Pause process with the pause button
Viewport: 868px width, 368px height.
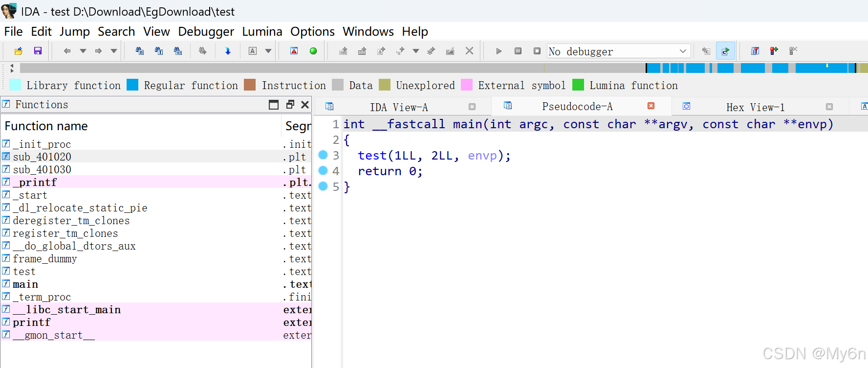pyautogui.click(x=518, y=51)
